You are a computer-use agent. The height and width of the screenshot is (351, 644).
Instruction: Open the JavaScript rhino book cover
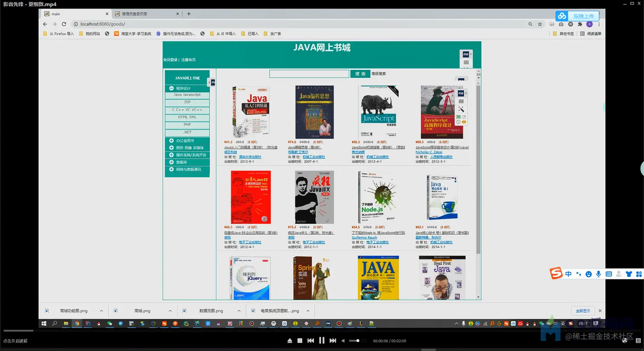(x=379, y=112)
